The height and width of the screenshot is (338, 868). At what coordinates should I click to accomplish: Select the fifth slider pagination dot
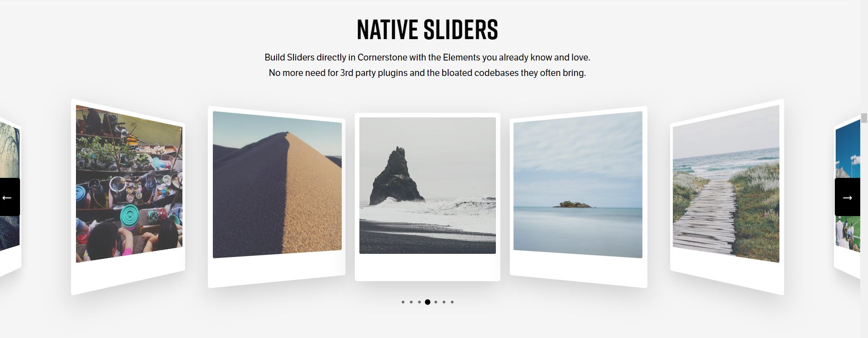coord(436,302)
